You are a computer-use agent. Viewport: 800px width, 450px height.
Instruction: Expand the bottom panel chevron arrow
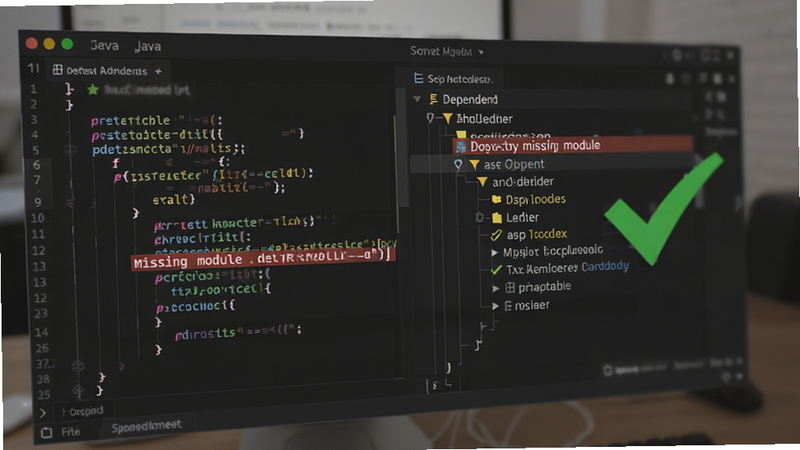coord(43,413)
